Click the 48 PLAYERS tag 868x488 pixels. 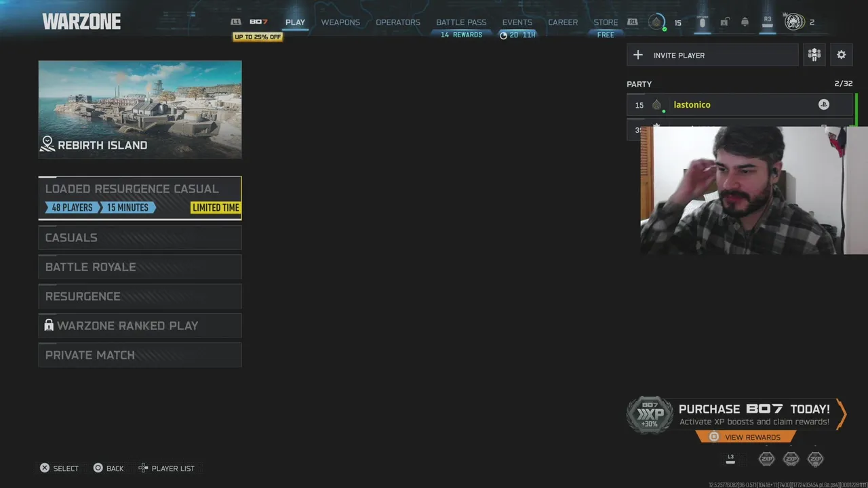click(x=71, y=207)
